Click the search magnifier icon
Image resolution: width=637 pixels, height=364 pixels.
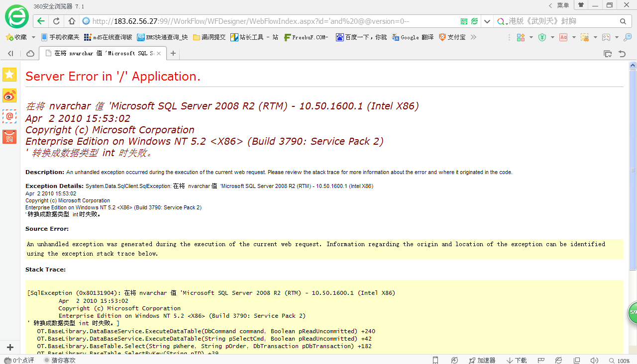point(623,21)
